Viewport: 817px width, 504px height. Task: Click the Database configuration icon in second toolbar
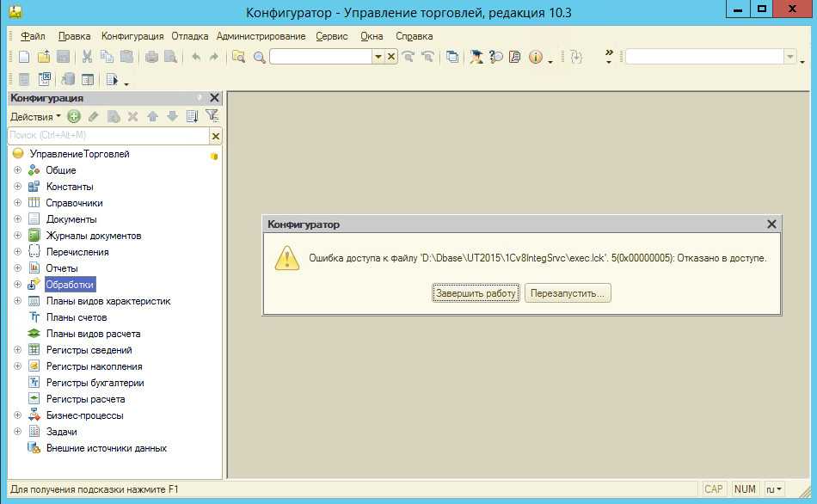68,79
